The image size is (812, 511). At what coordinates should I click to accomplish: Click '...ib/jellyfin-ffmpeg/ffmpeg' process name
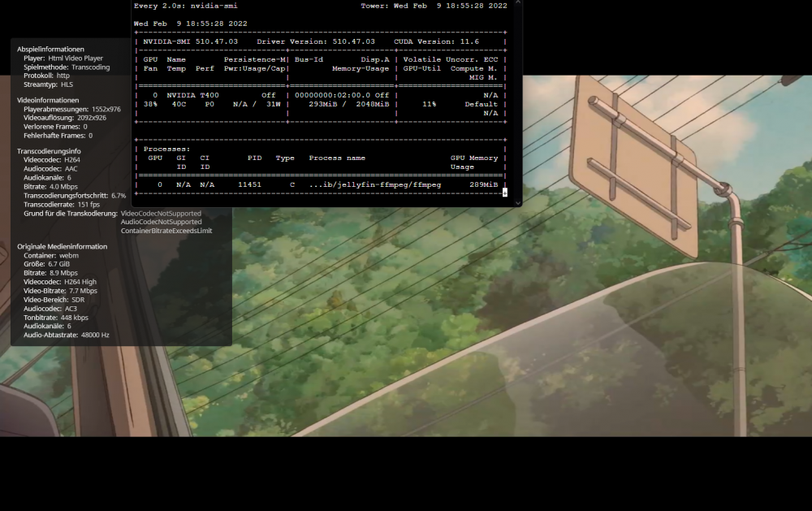(x=375, y=184)
